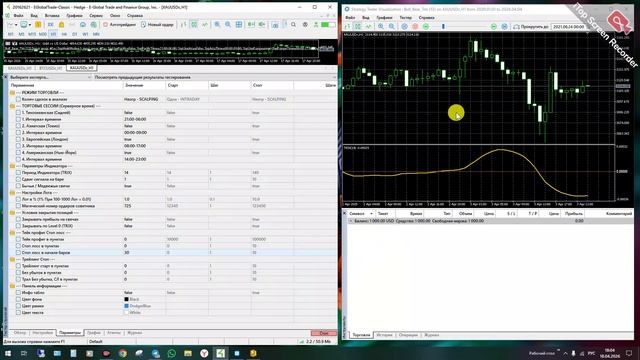Click the red Стоп button in tester
640x360 pixels.
(x=324, y=333)
